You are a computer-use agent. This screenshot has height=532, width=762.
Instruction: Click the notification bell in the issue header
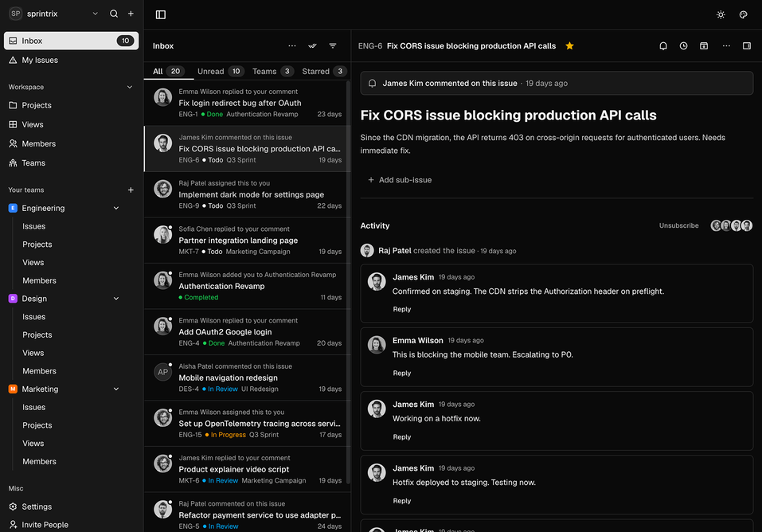662,45
